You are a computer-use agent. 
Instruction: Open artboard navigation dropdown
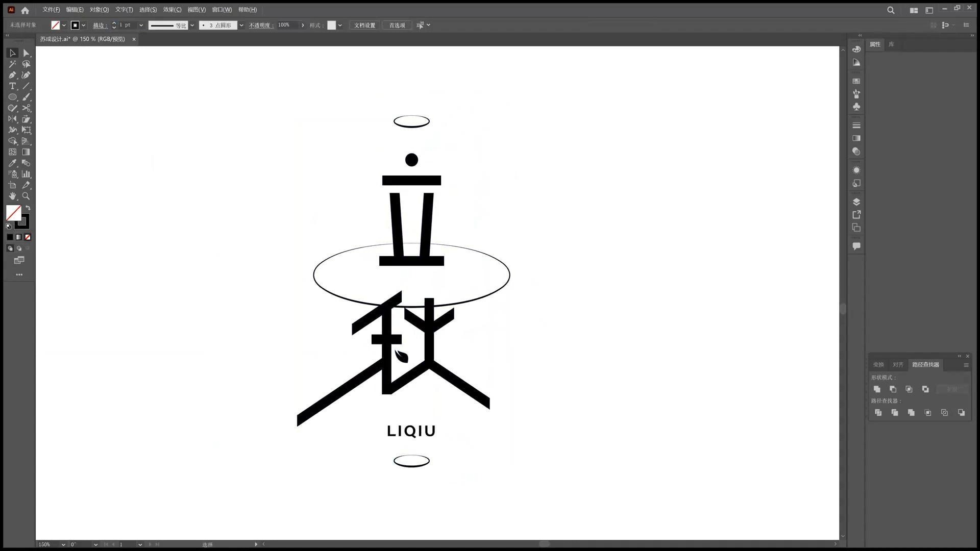(x=140, y=544)
